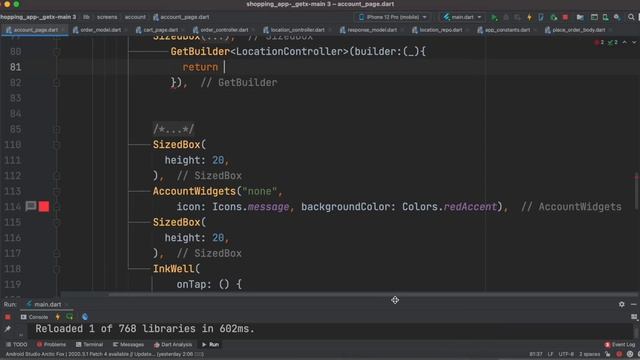Open the Flutter DevTools icon in the top toolbar
Image resolution: width=640 pixels, height=360 pixels.
coord(541,17)
